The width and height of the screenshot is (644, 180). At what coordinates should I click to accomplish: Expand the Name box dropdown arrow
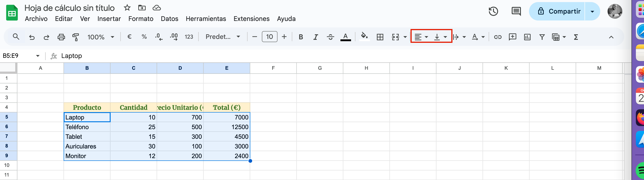click(x=38, y=56)
